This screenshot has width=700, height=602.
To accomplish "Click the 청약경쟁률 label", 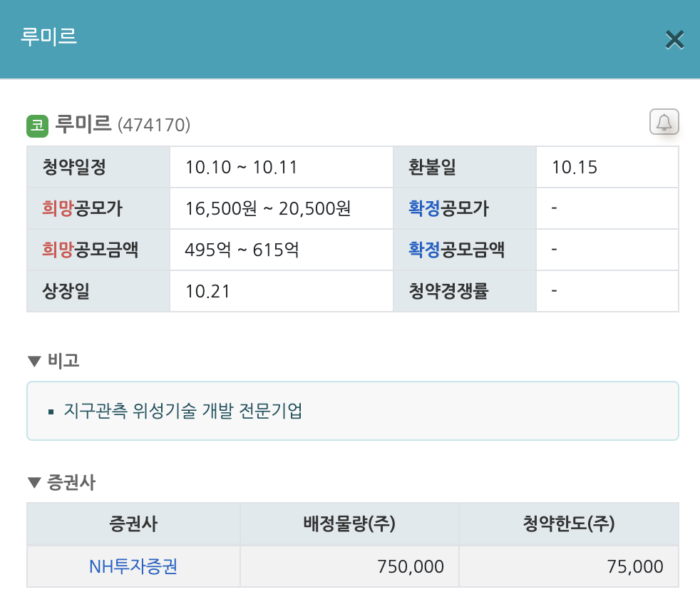I will (x=448, y=291).
